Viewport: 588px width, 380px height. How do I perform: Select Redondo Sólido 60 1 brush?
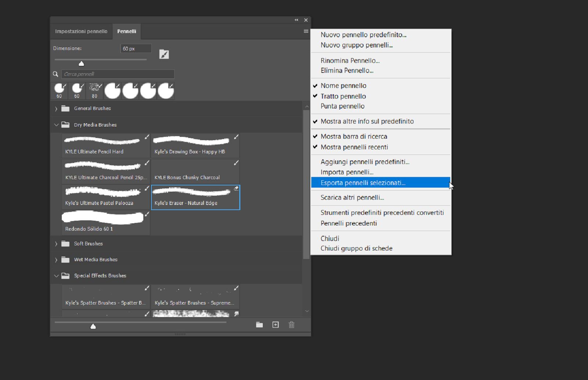(106, 223)
